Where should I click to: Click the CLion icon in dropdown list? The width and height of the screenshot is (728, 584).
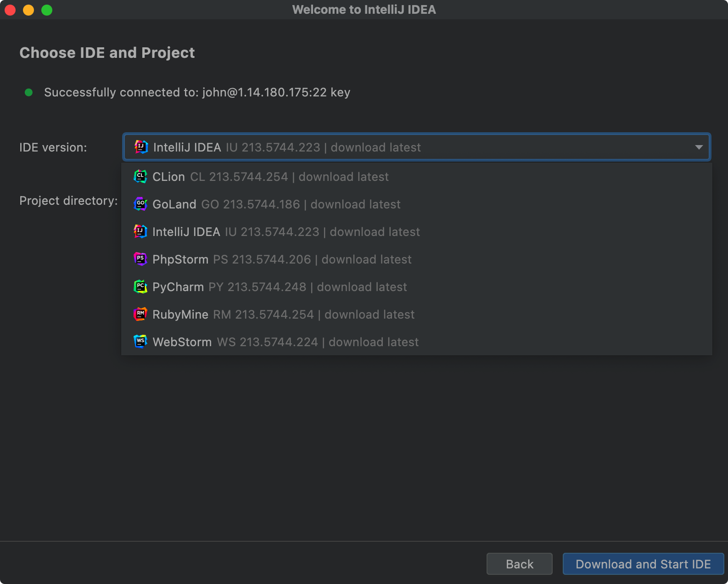point(140,176)
